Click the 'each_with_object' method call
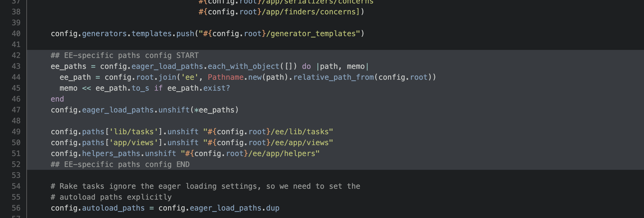Viewport: 644px width, 218px height. pos(243,66)
